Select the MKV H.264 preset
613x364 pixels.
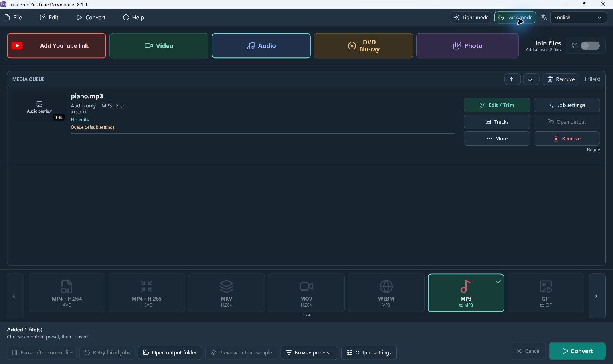pos(226,293)
